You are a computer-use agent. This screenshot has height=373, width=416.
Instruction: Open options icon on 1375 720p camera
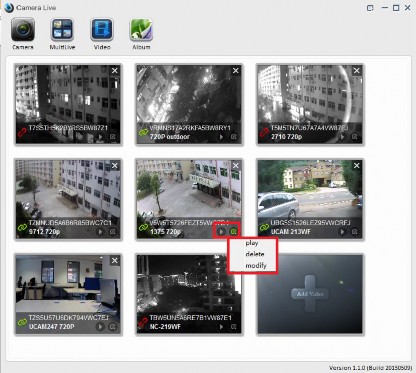point(234,231)
